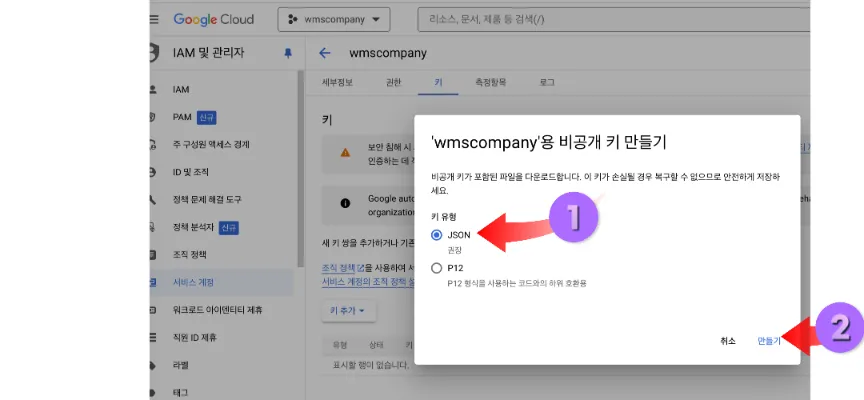Image resolution: width=864 pixels, height=400 pixels.
Task: Go back using the left arrow icon
Action: tap(325, 53)
